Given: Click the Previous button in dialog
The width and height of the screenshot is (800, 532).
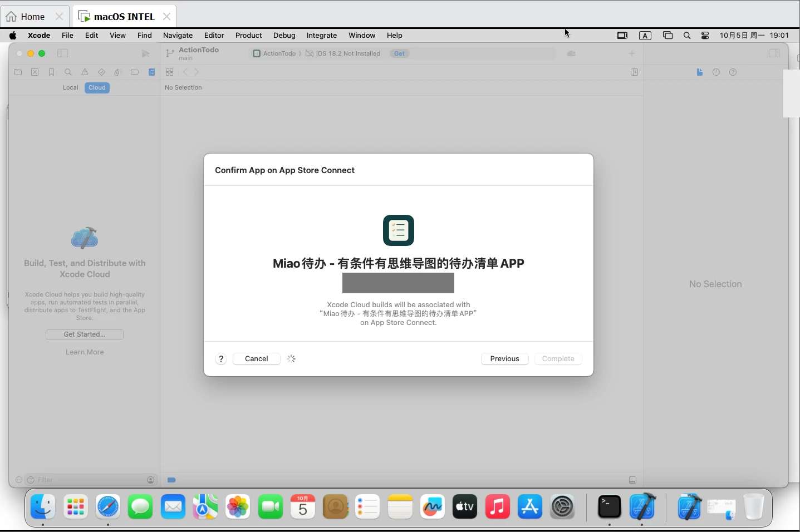Looking at the screenshot, I should [505, 359].
